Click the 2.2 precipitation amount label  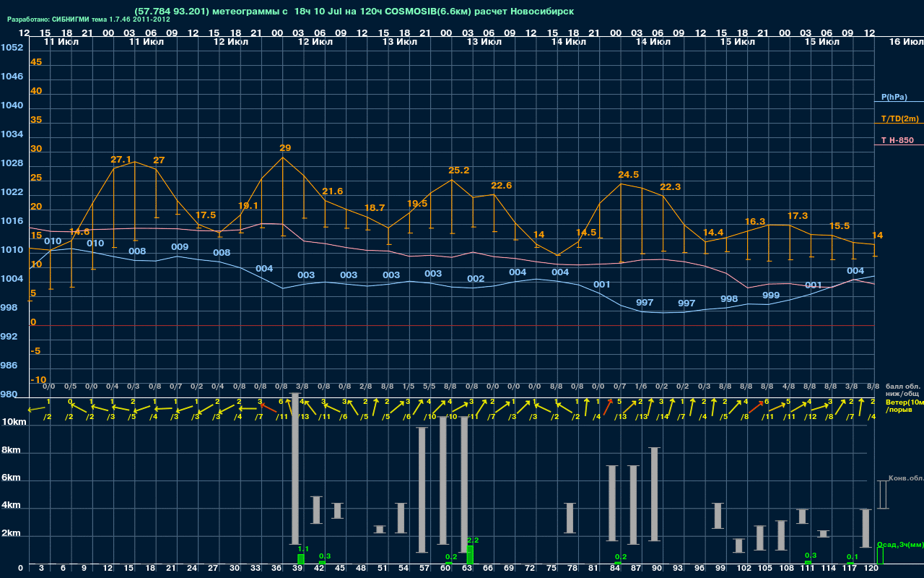tap(473, 540)
